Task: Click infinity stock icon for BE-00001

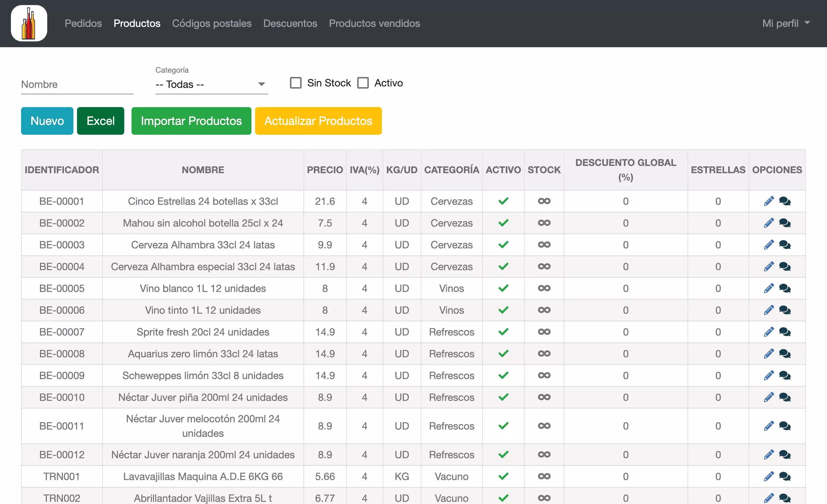Action: click(x=544, y=201)
